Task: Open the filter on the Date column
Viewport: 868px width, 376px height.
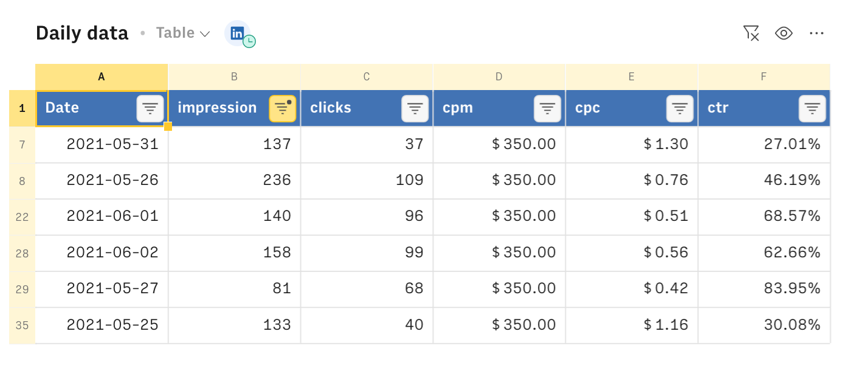Action: pyautogui.click(x=150, y=109)
